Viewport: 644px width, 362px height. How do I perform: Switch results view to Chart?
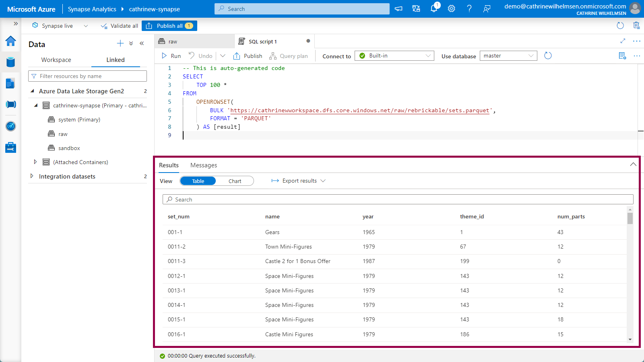tap(235, 181)
